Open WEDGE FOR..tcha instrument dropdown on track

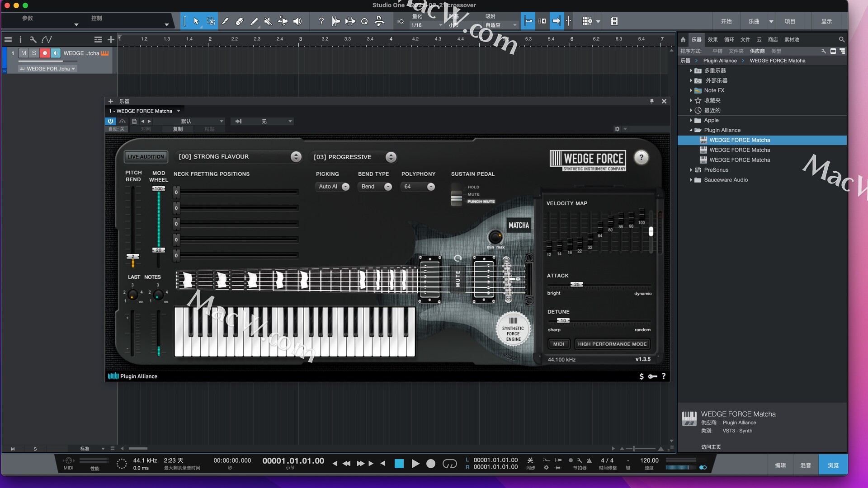point(47,69)
